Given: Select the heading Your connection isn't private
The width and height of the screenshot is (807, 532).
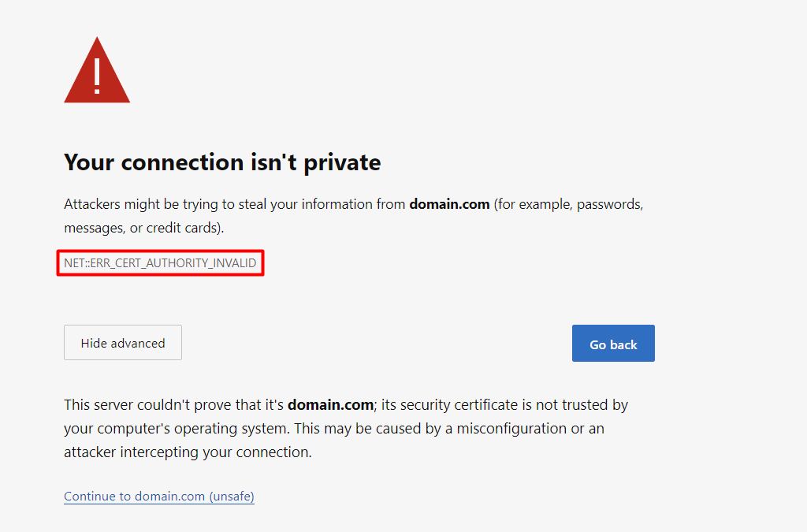Looking at the screenshot, I should click(x=221, y=162).
